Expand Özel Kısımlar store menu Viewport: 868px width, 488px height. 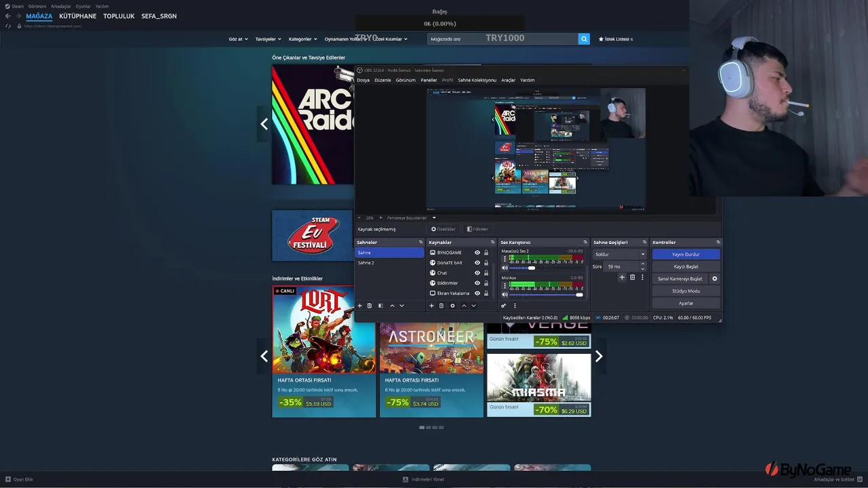pyautogui.click(x=391, y=39)
